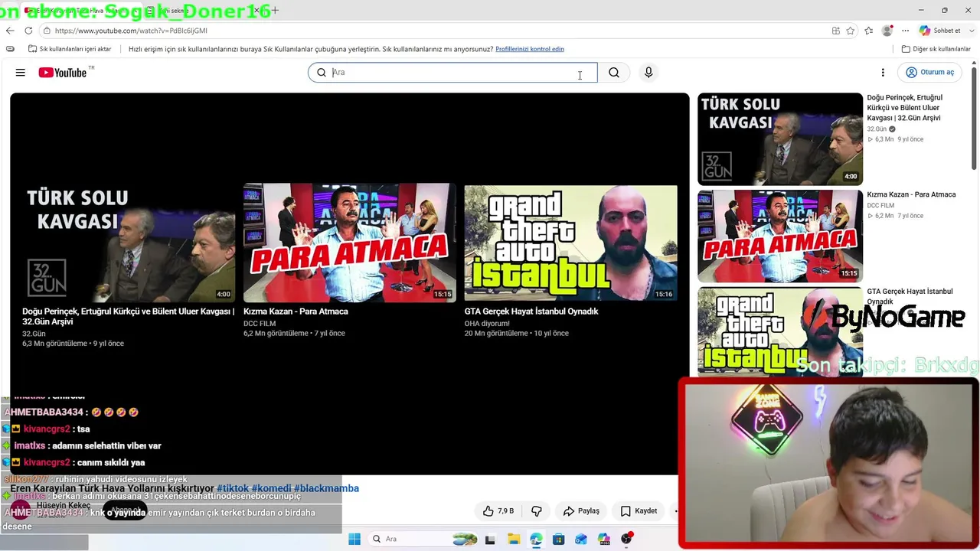
Task: Open end-screen title Kızma Kazan - Para Atmaca
Action: pos(296,311)
